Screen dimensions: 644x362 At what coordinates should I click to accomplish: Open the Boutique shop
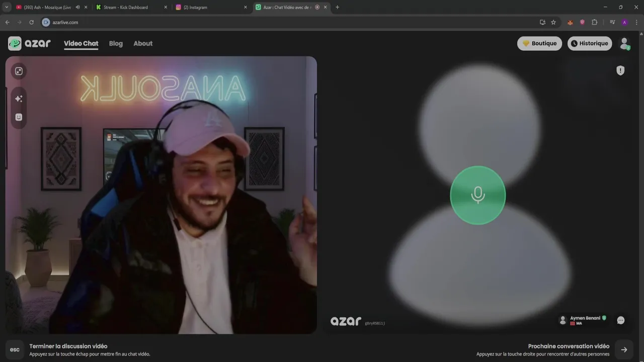click(x=539, y=43)
